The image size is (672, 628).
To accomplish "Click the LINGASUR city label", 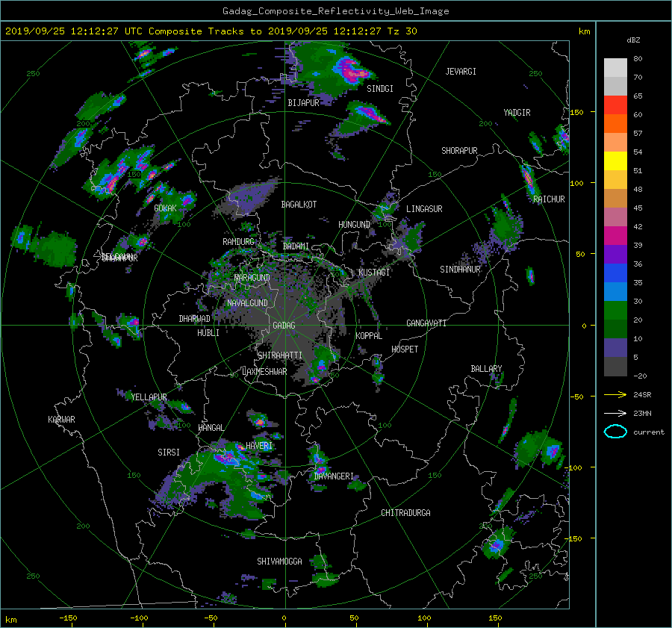I will click(424, 209).
